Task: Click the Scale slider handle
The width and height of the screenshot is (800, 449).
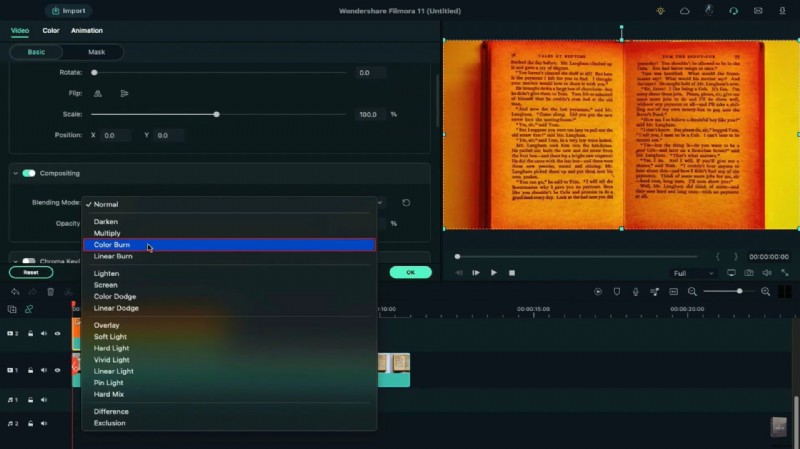Action: coord(217,114)
